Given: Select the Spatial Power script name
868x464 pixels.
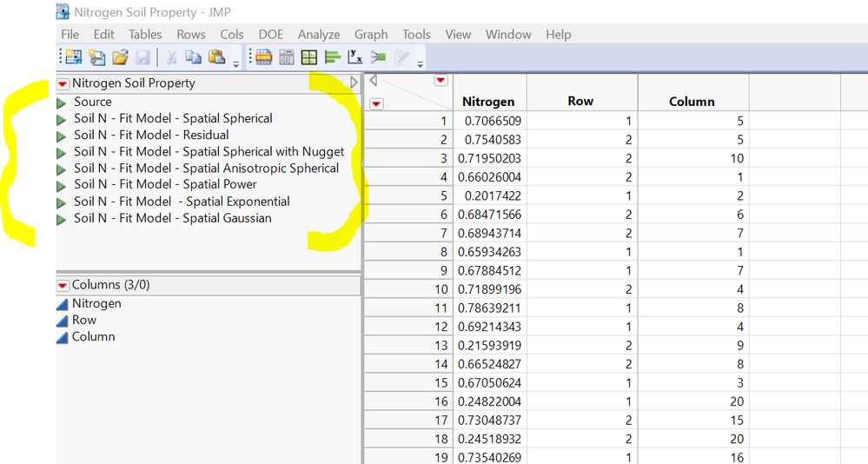Looking at the screenshot, I should (165, 184).
